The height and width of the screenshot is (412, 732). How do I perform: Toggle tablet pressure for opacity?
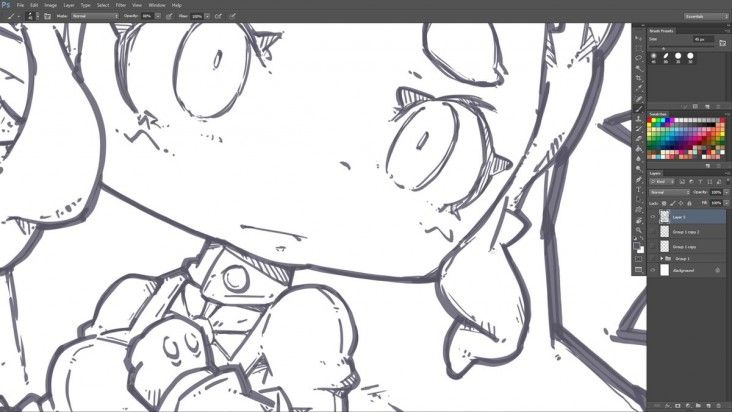[169, 16]
